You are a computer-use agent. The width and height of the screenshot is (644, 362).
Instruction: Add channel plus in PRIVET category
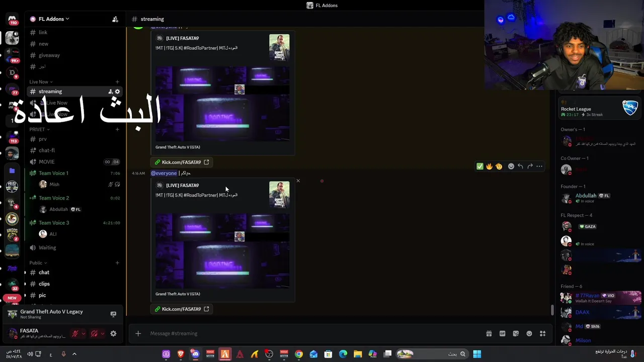[117, 129]
